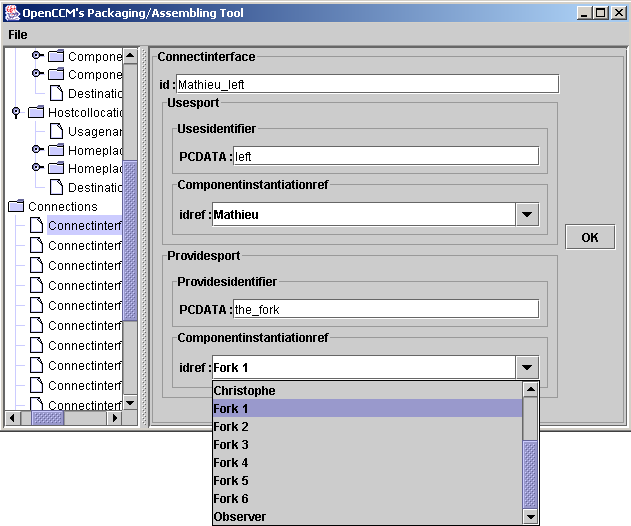631x526 pixels.
Task: Pick Fork 4 from the dropdown list
Action: pos(367,463)
